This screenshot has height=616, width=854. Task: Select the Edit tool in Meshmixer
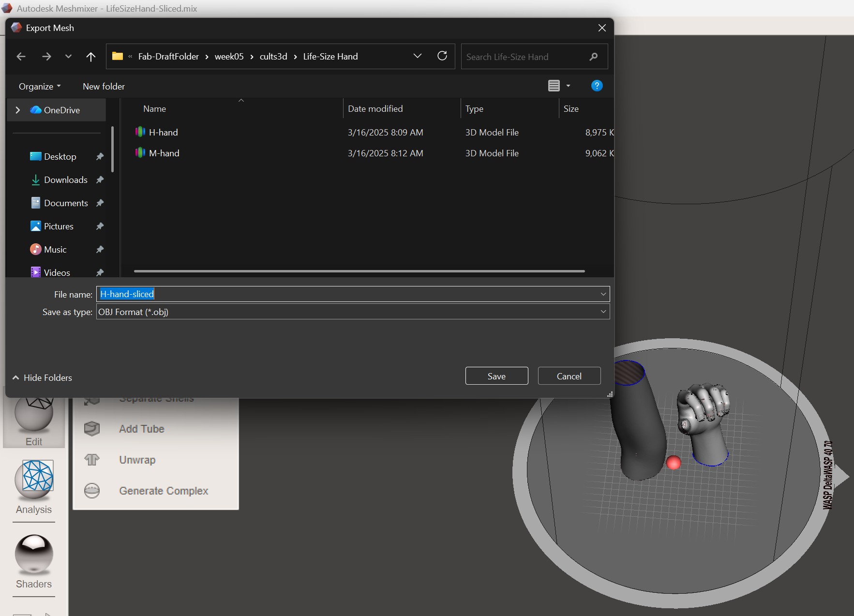click(34, 422)
